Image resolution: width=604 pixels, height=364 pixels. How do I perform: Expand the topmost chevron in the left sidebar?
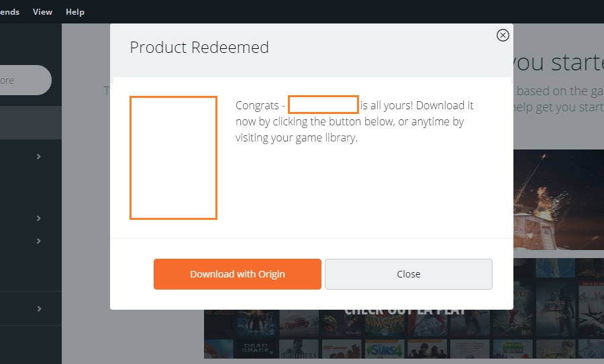[39, 156]
